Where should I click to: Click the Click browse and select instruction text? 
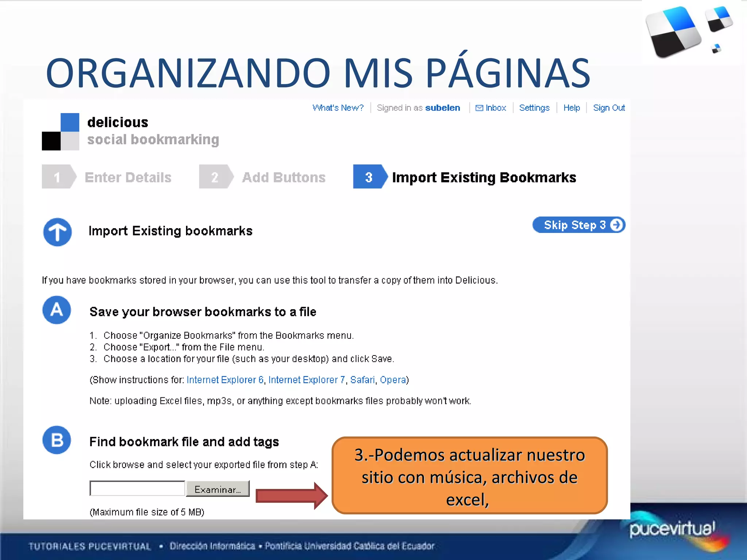[x=204, y=465]
